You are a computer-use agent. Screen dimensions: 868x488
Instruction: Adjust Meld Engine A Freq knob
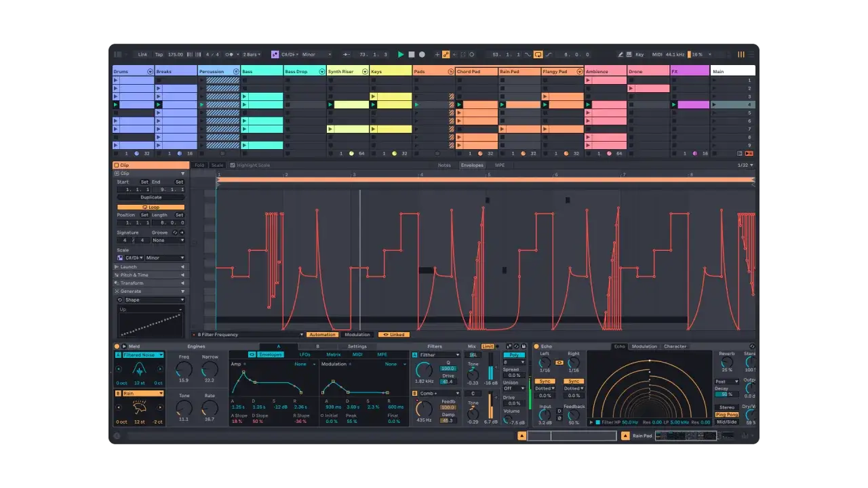184,369
